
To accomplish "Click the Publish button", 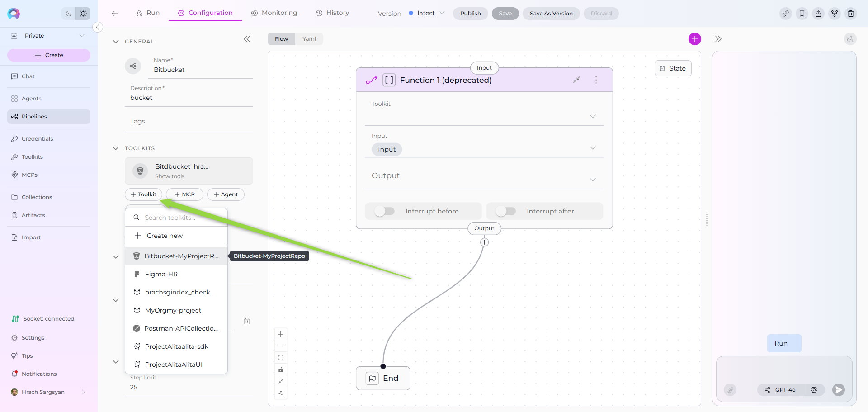I will pyautogui.click(x=470, y=14).
